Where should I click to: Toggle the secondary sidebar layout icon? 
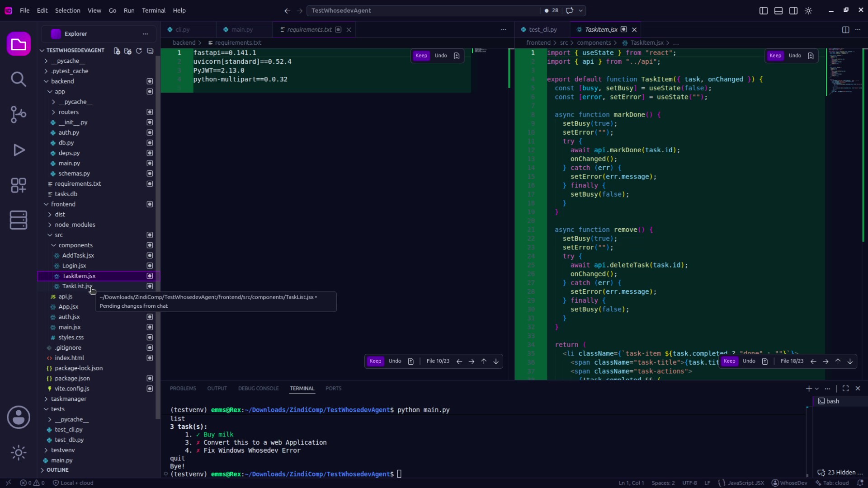[793, 10]
